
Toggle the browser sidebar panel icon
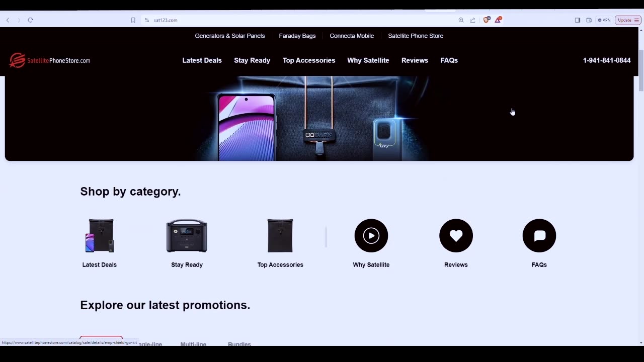[577, 20]
